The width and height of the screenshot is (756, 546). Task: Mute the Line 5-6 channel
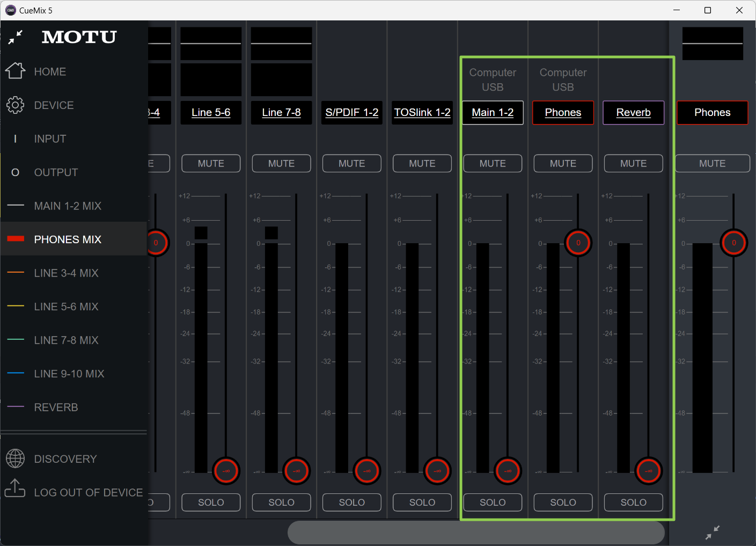211,163
